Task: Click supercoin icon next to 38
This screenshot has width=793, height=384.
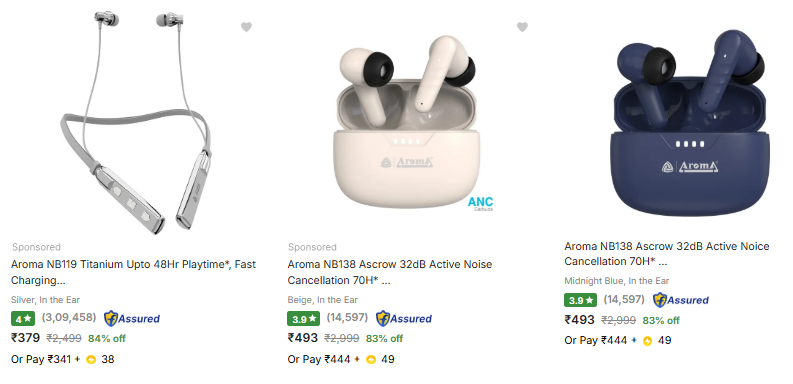Action: [91, 360]
